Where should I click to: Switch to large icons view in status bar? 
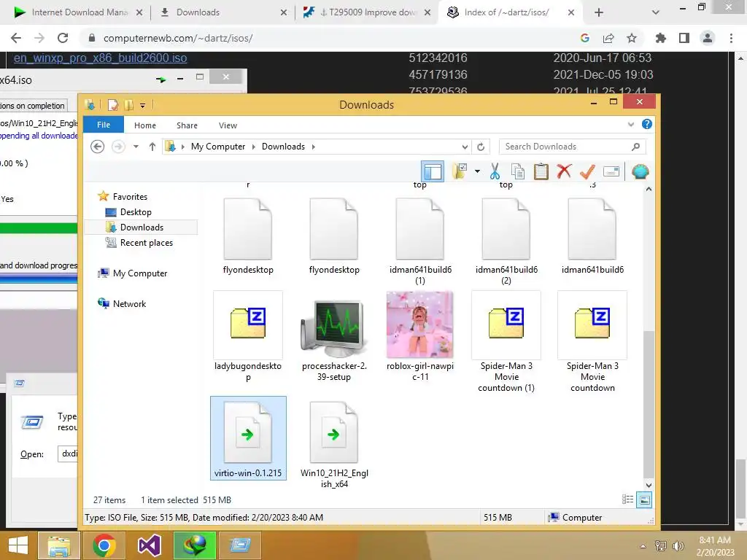644,499
